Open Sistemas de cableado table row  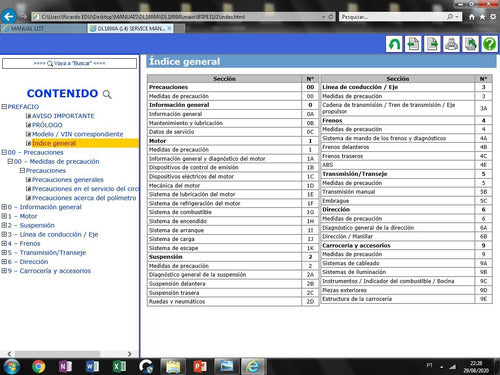point(406,263)
